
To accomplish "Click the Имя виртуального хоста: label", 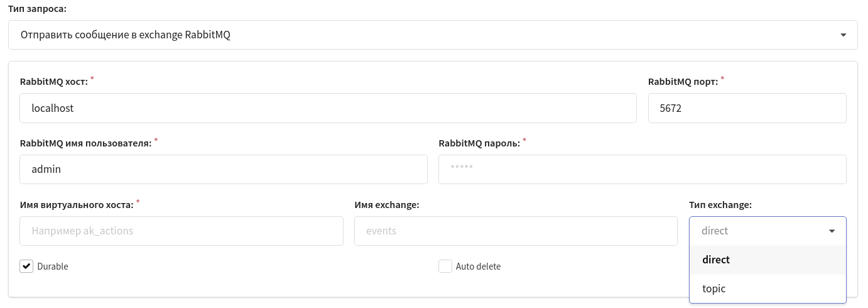I will click(77, 205).
